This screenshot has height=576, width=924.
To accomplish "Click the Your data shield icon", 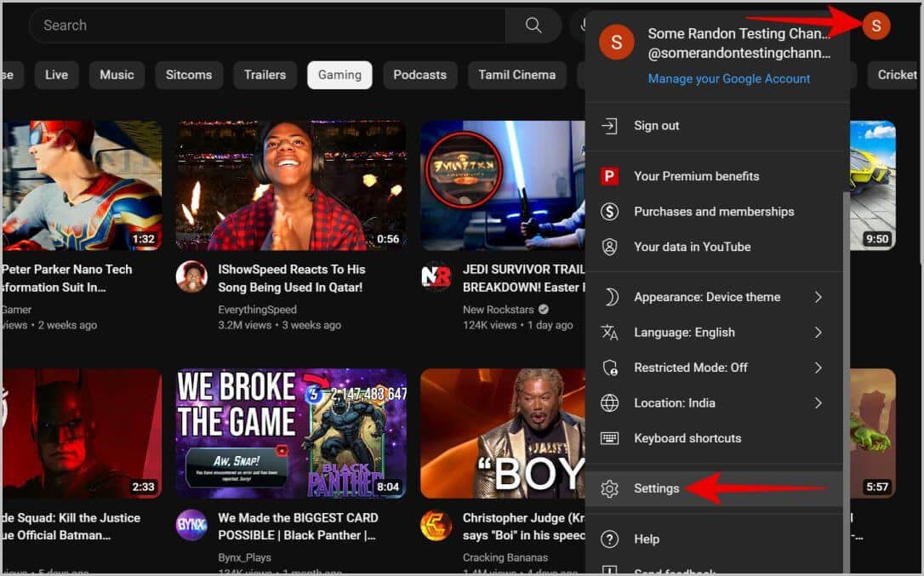I will click(609, 247).
